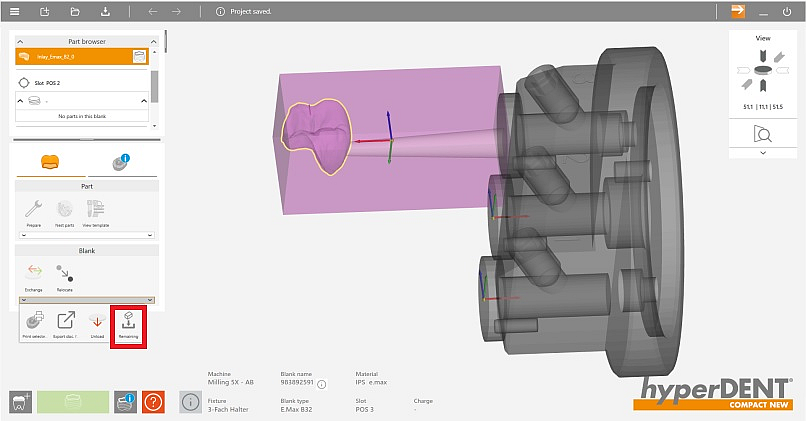Image resolution: width=806 pixels, height=421 pixels.
Task: Click the save project download icon
Action: (106, 12)
